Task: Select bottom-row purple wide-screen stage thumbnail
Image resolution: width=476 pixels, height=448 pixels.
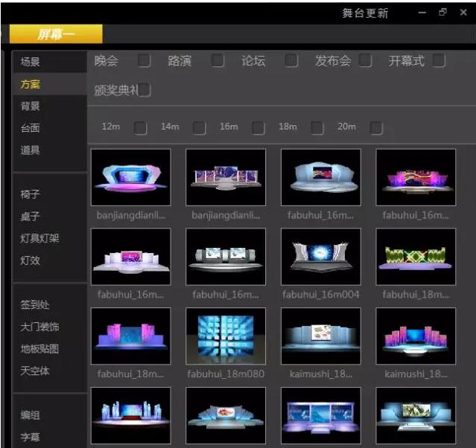Action: pos(321,415)
